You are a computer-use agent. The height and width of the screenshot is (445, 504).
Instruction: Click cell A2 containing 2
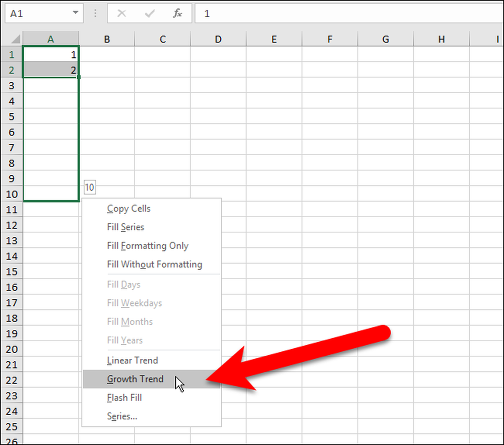click(x=51, y=70)
